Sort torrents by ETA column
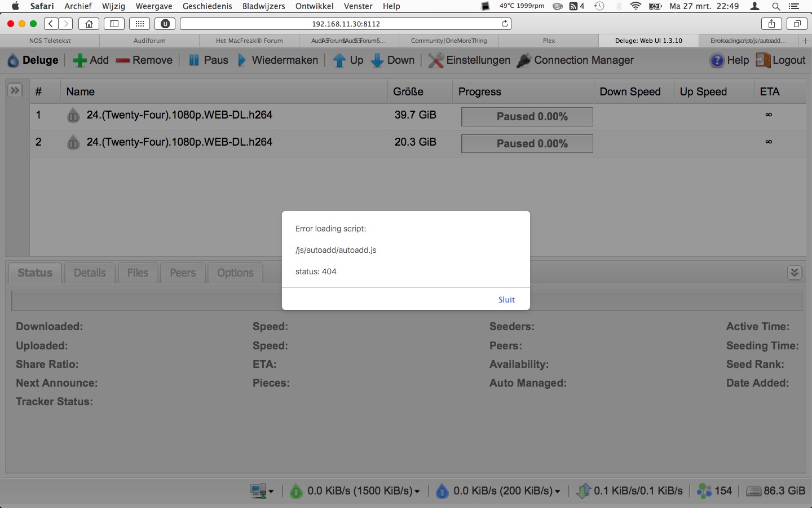 pyautogui.click(x=780, y=91)
